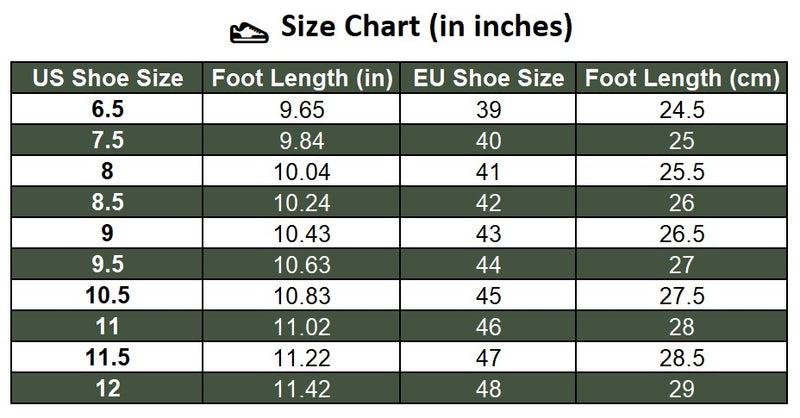Viewport: 800px width, 418px height.
Task: Select US size 12 cell
Action: tap(107, 389)
